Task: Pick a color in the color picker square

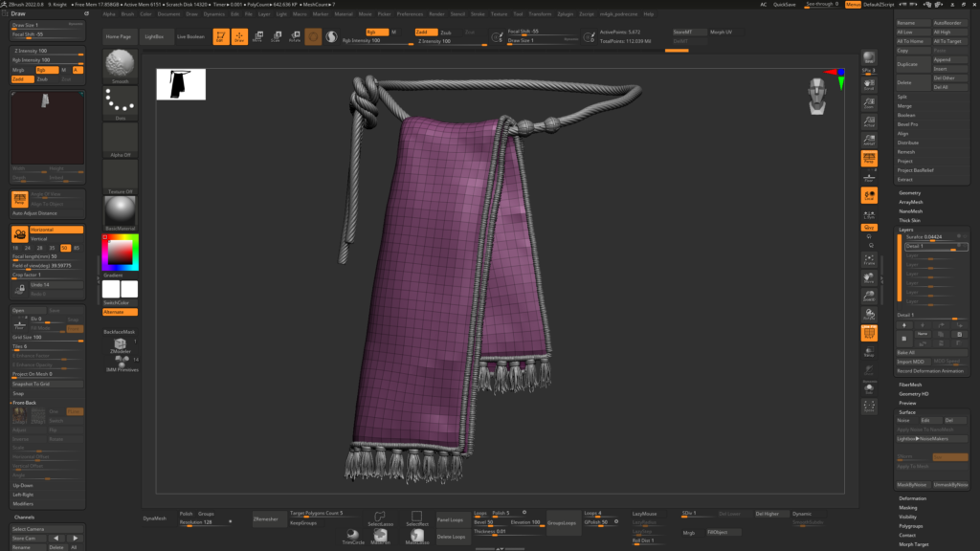Action: click(x=120, y=251)
